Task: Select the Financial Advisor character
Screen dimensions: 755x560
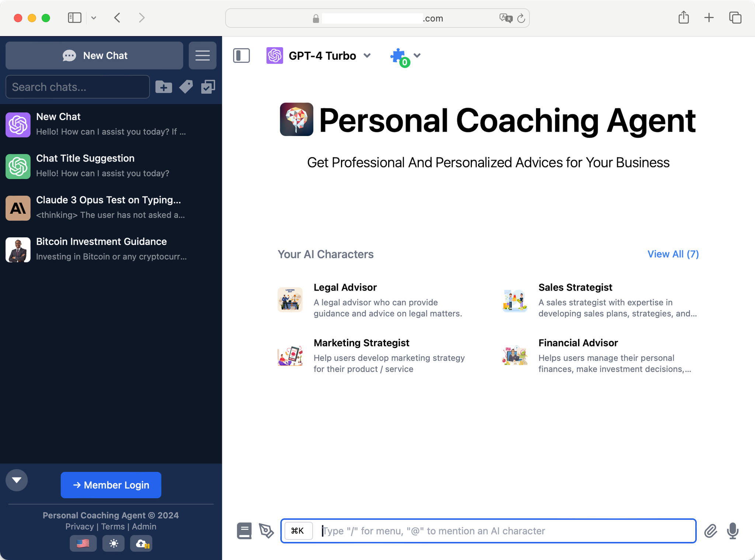Action: tap(601, 356)
